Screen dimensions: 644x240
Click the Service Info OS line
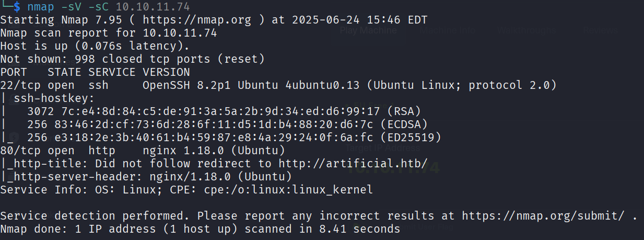[x=186, y=189]
